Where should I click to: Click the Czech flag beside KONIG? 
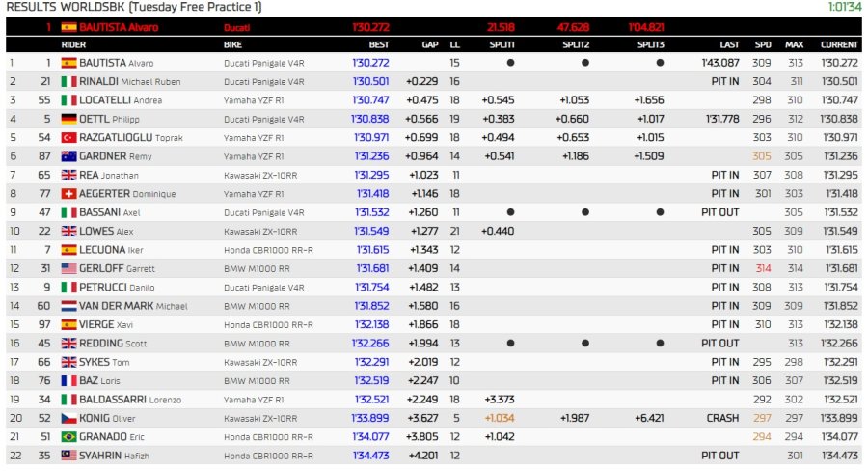pyautogui.click(x=68, y=418)
